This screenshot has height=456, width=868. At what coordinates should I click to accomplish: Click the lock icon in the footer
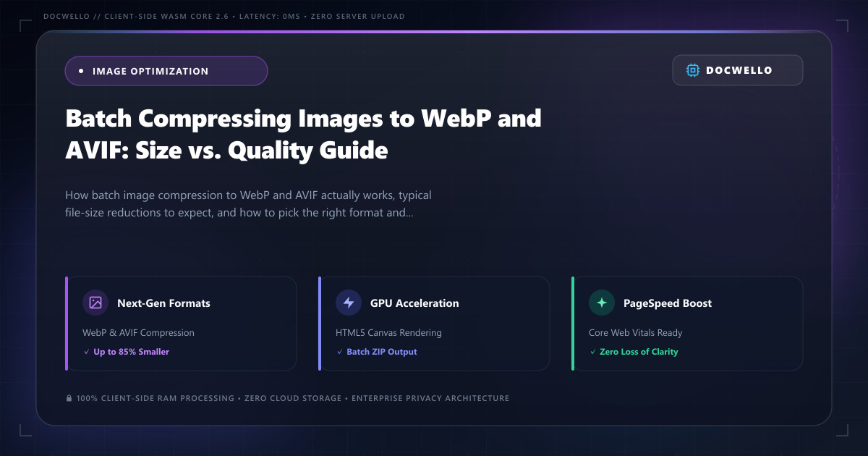[69, 398]
